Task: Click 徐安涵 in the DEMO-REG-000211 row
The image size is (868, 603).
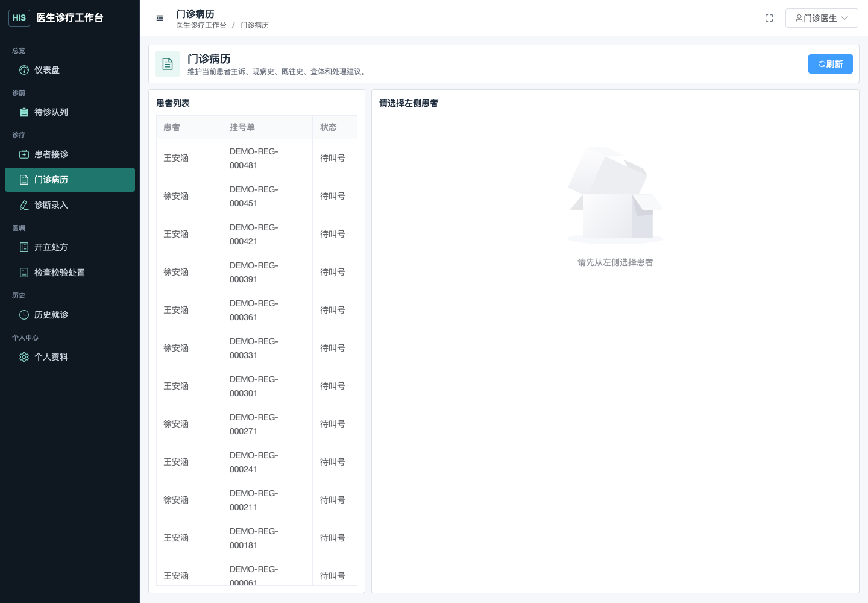Action: 176,500
